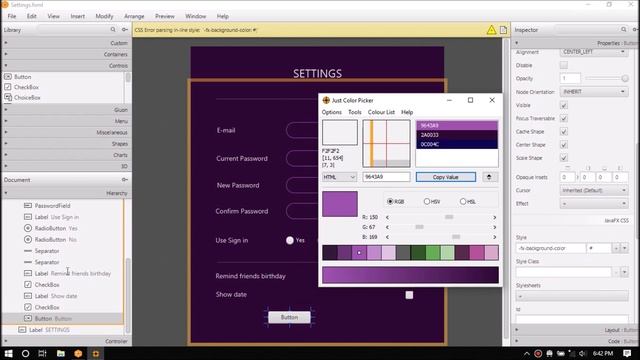Open the color picker Options menu
Image resolution: width=640 pixels, height=360 pixels.
pyautogui.click(x=331, y=112)
